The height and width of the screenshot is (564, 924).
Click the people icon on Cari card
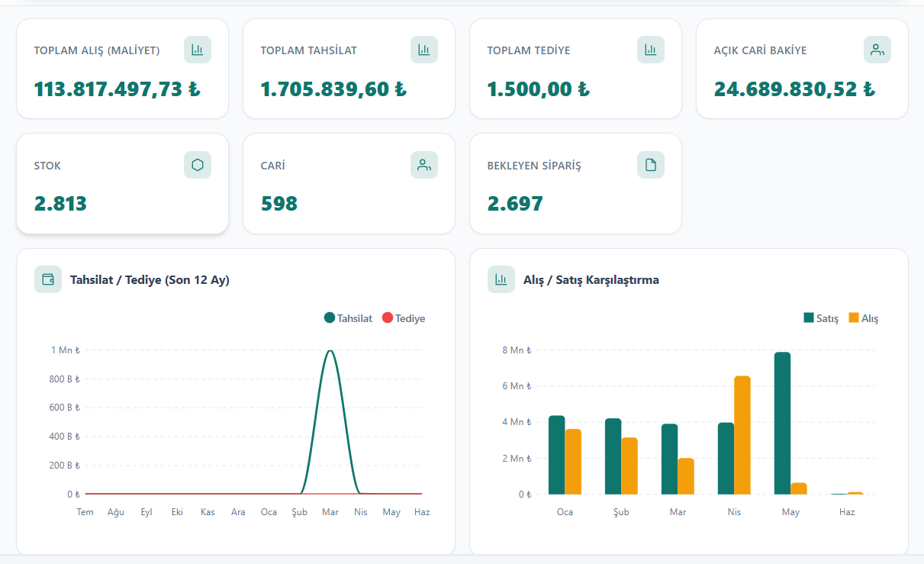[x=424, y=165]
